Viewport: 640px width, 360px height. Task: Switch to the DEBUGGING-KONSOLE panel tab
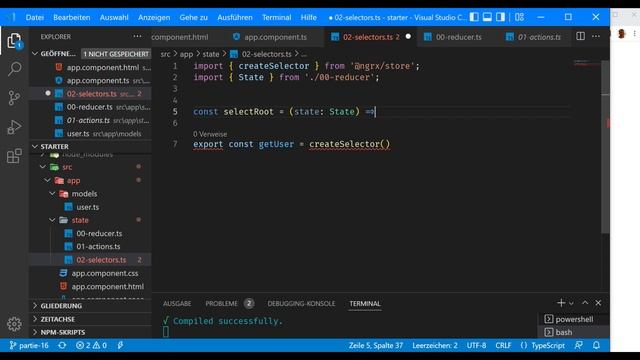pos(301,304)
